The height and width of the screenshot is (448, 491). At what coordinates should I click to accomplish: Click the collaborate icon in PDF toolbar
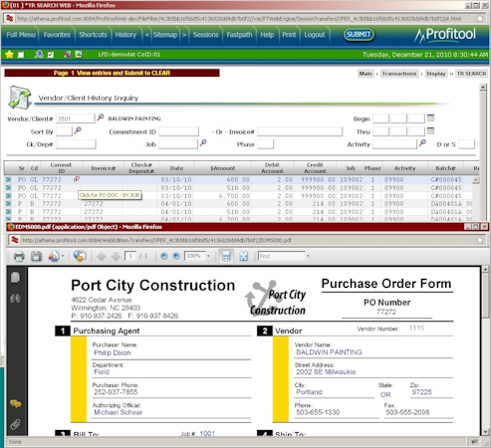tap(80, 256)
